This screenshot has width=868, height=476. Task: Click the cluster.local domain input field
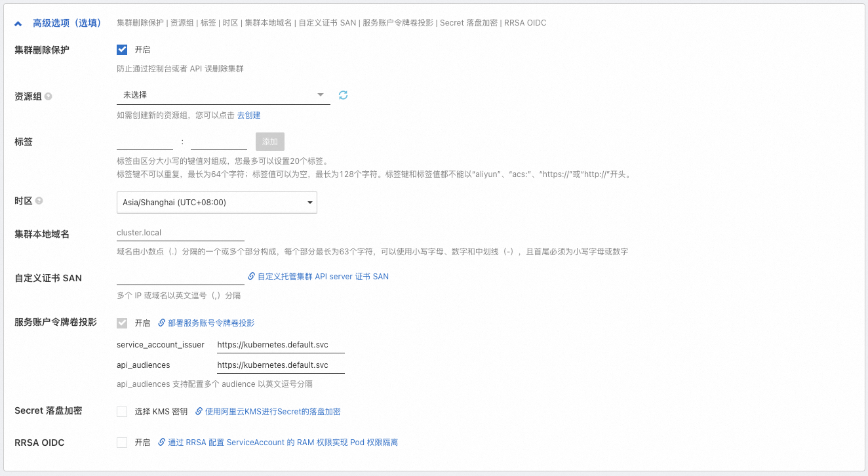180,233
